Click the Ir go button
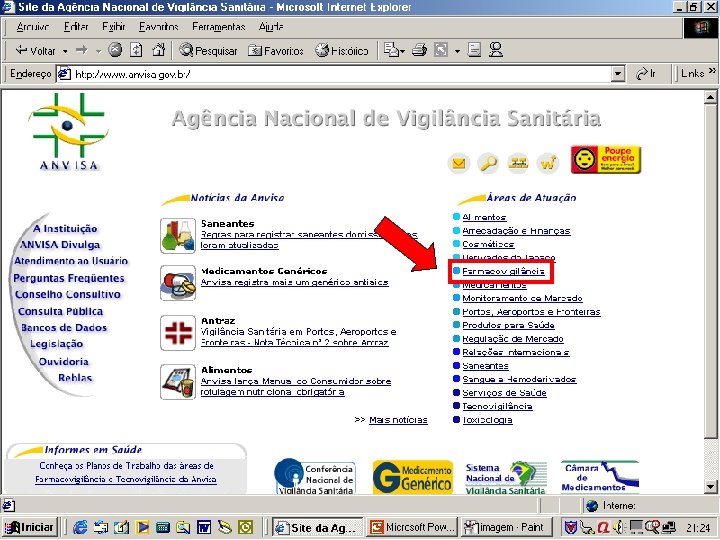 [x=646, y=73]
